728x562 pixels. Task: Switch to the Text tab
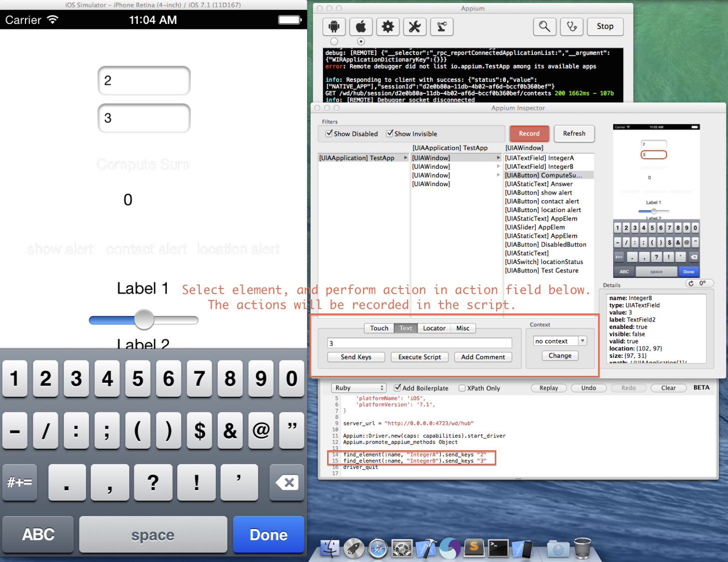click(406, 328)
